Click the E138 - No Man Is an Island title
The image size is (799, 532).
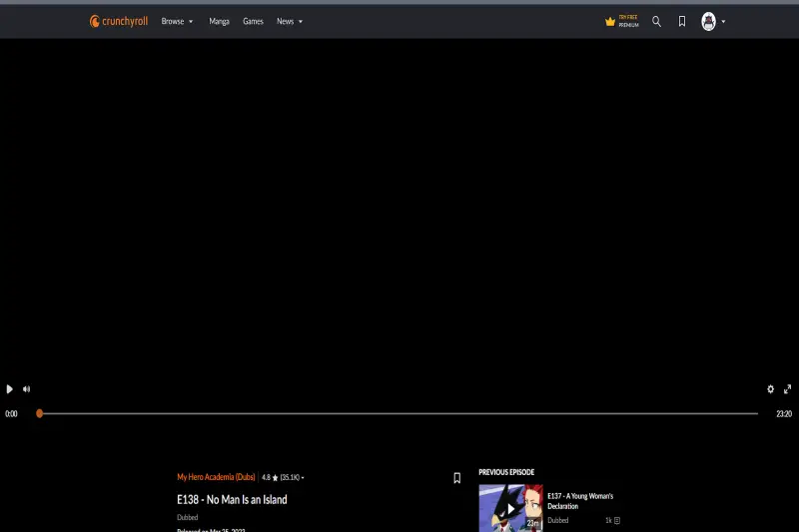[x=232, y=500]
